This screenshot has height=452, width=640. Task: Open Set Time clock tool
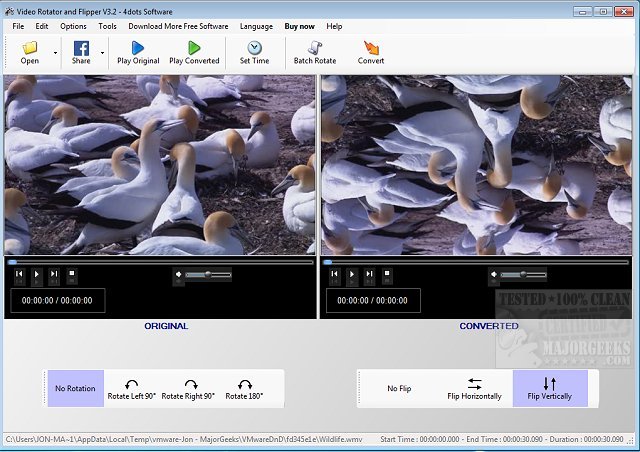pos(254,48)
